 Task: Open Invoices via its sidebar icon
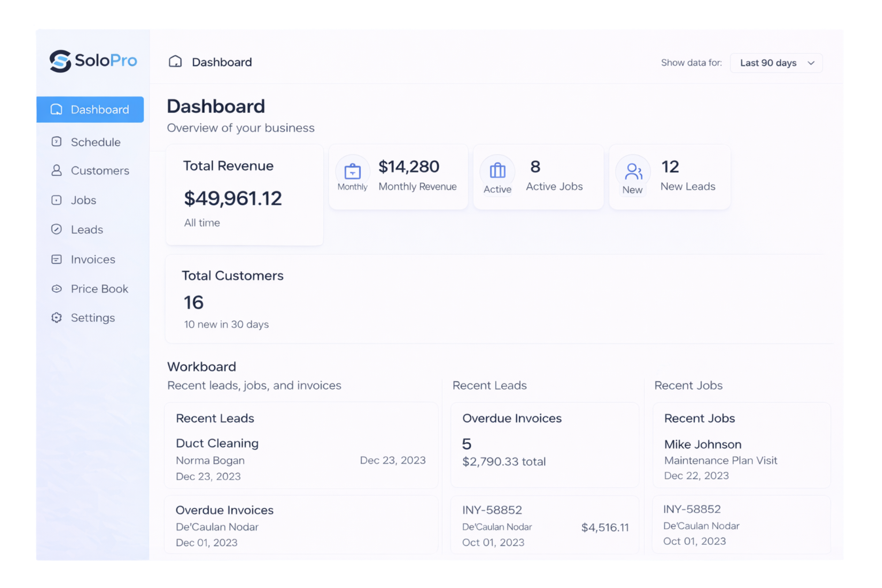(x=56, y=259)
